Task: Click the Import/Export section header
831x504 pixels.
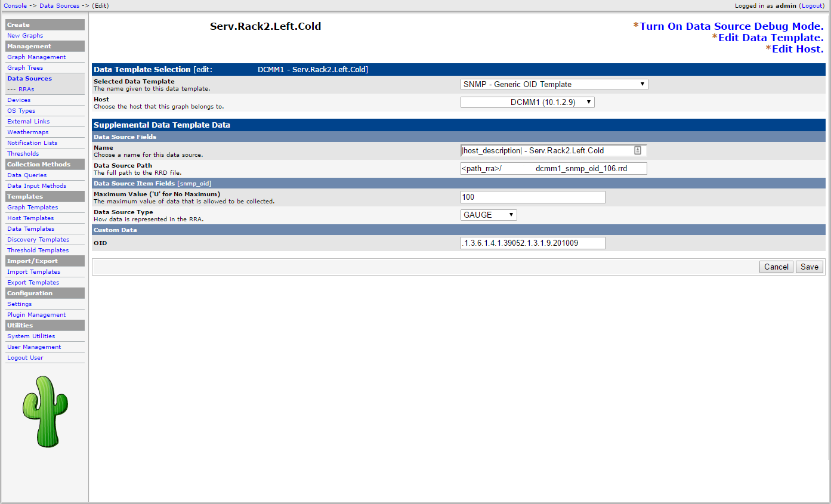Action: point(45,261)
